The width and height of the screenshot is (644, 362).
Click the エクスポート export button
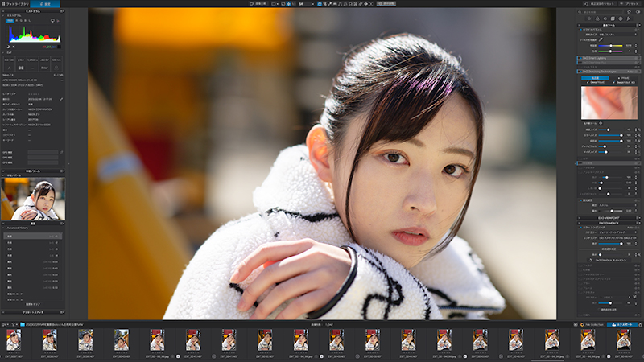tap(621, 324)
